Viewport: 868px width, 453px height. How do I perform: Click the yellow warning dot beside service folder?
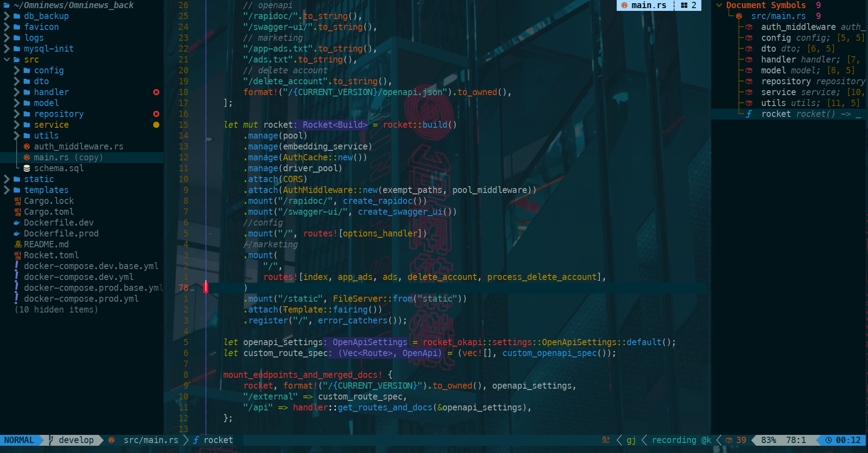point(156,125)
